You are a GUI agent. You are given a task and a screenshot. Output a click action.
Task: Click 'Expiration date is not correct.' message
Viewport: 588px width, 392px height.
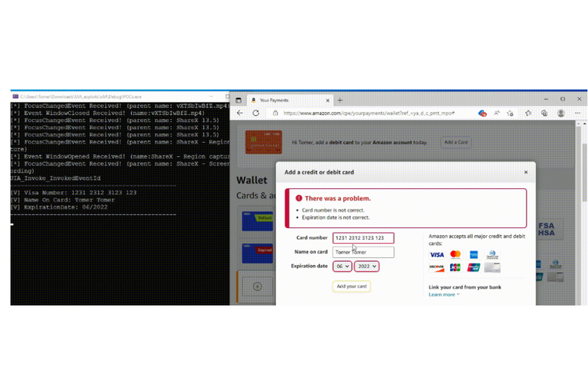[336, 217]
